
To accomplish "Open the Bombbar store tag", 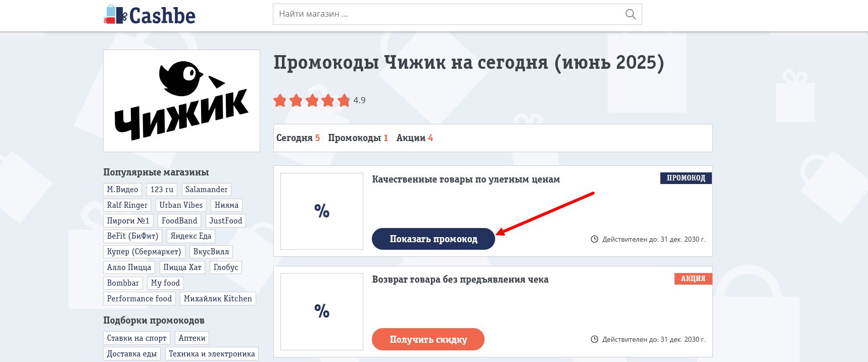I will pyautogui.click(x=123, y=283).
